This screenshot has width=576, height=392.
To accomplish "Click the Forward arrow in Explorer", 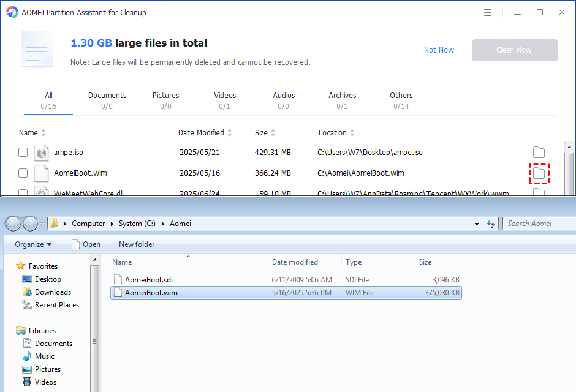I will click(30, 224).
